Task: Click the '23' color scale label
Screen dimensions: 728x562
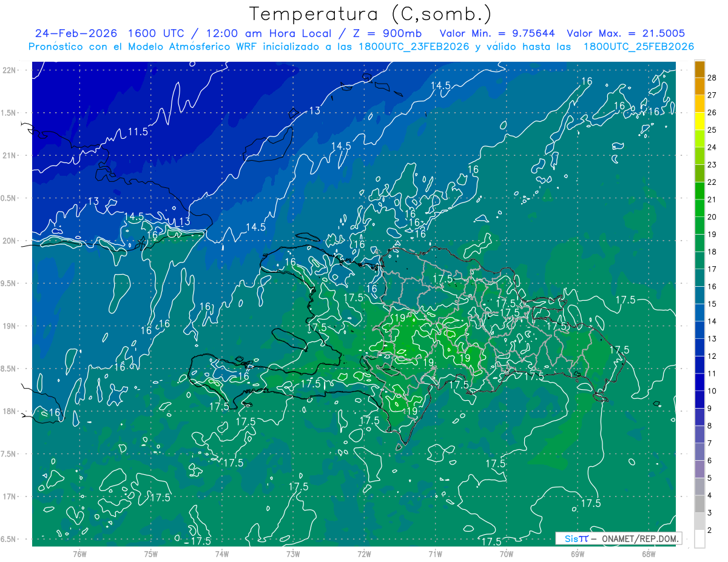Action: point(713,165)
